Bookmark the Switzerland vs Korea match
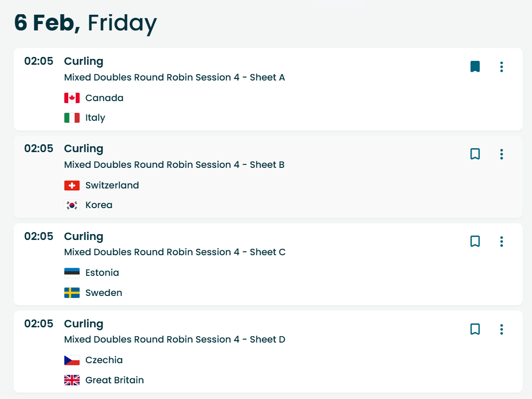 pos(475,154)
